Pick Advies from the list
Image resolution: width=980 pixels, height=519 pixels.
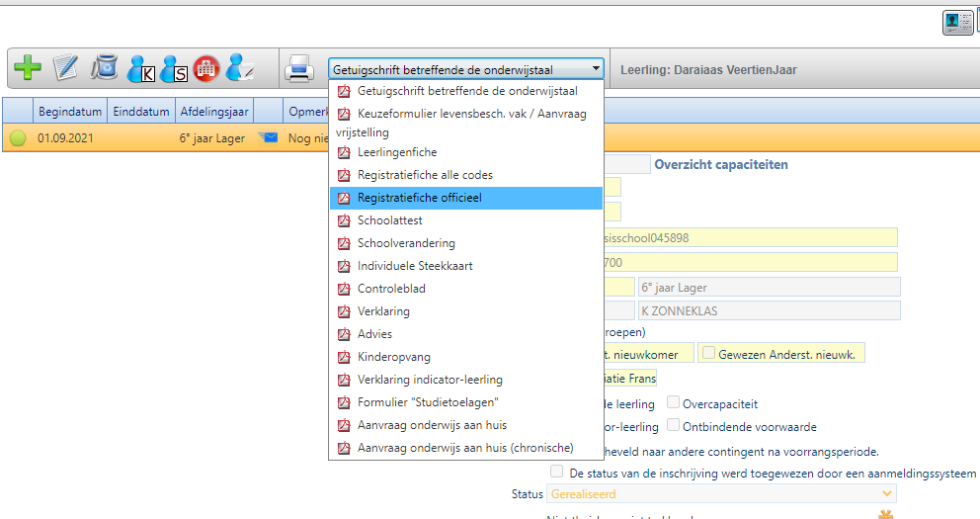[466, 334]
